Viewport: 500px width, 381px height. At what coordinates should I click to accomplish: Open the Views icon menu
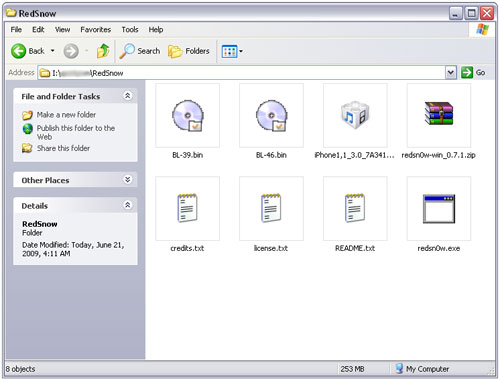(232, 51)
